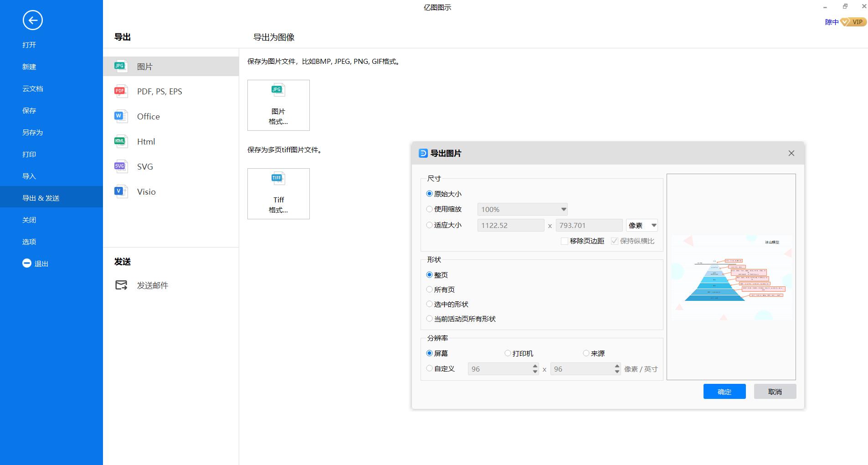Click the back arrow to leave export view
Screen dimensions: 868x465
(32, 21)
